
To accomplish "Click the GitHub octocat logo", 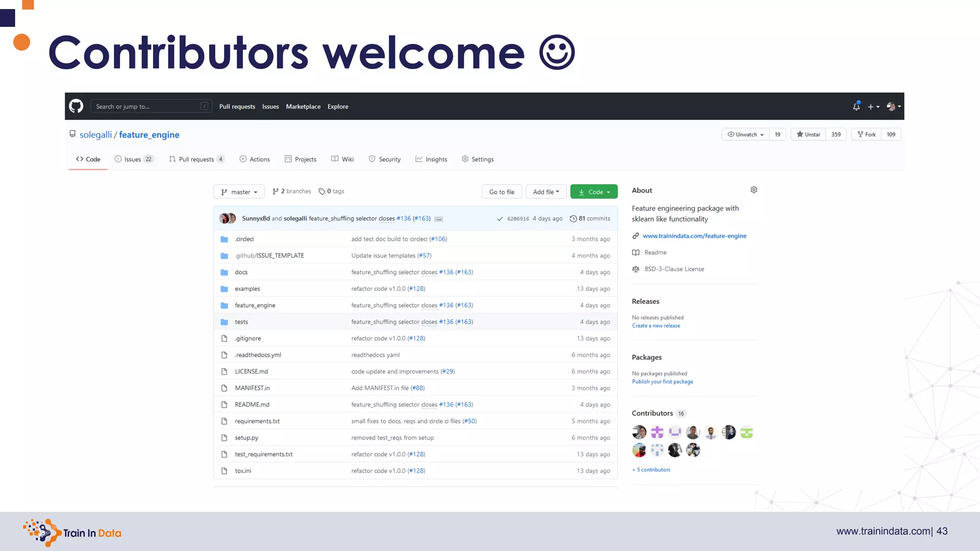I will [76, 106].
